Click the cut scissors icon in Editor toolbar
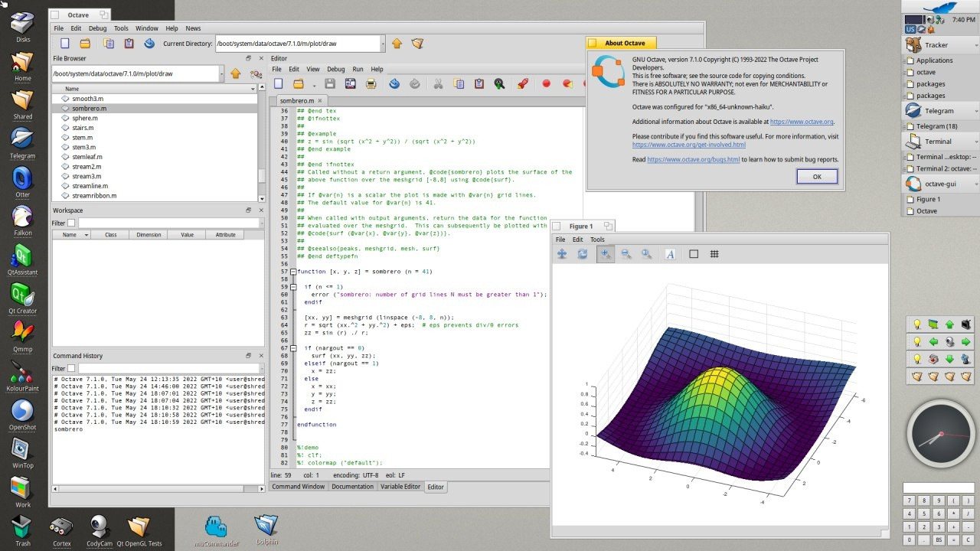This screenshot has height=551, width=980. click(438, 83)
